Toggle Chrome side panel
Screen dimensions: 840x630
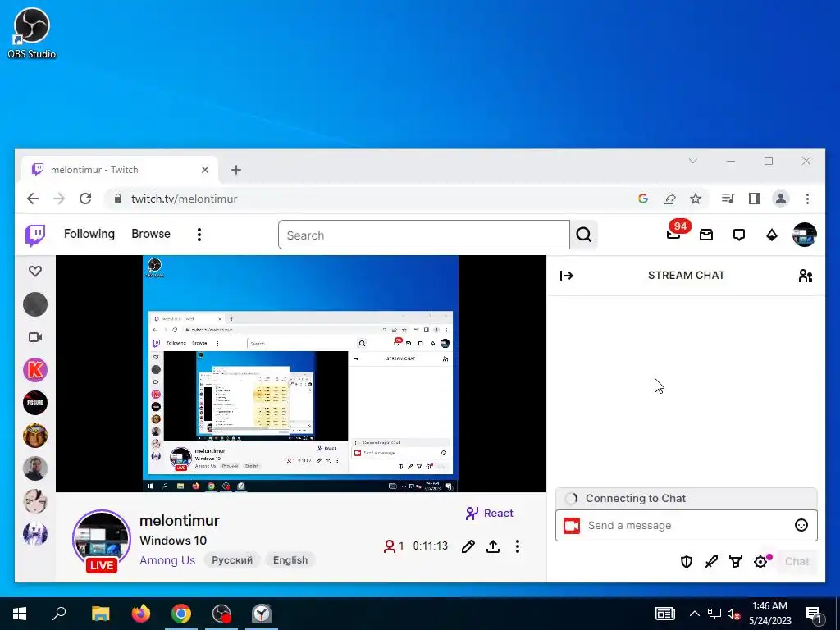tap(755, 199)
